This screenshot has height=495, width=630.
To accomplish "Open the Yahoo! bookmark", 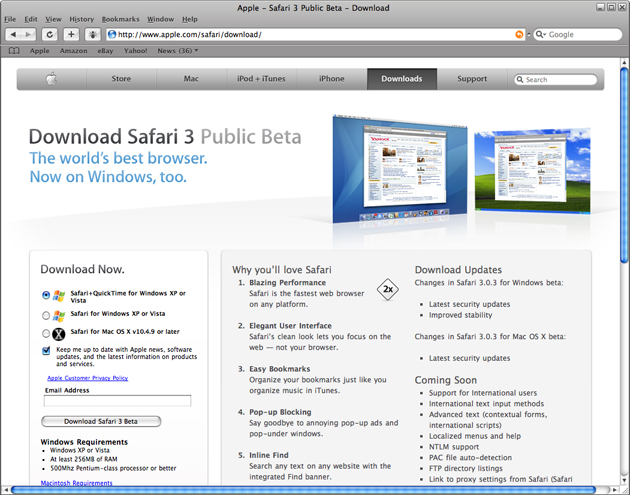I will [135, 51].
